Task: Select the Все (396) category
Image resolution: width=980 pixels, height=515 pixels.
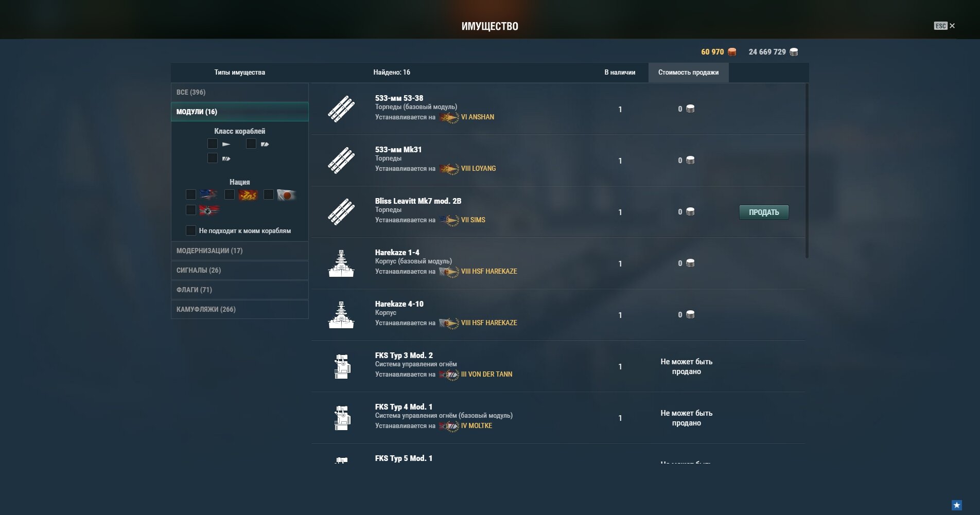Action: coord(240,92)
